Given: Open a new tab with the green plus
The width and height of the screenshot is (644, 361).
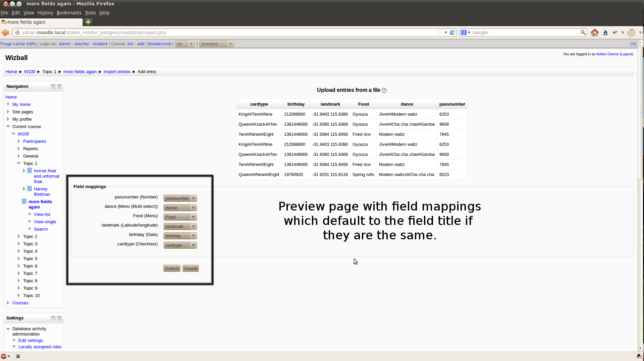Looking at the screenshot, I should pos(88,22).
